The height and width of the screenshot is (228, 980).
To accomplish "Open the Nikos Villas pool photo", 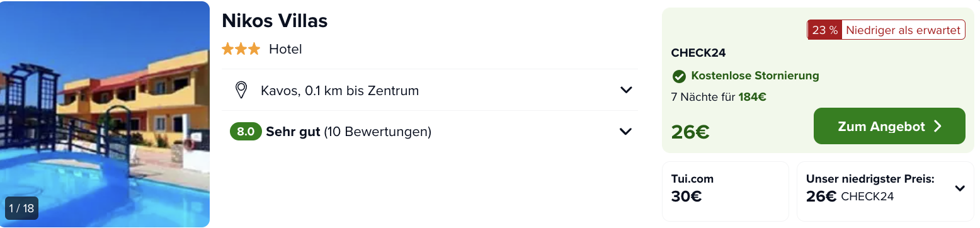I will tap(105, 114).
